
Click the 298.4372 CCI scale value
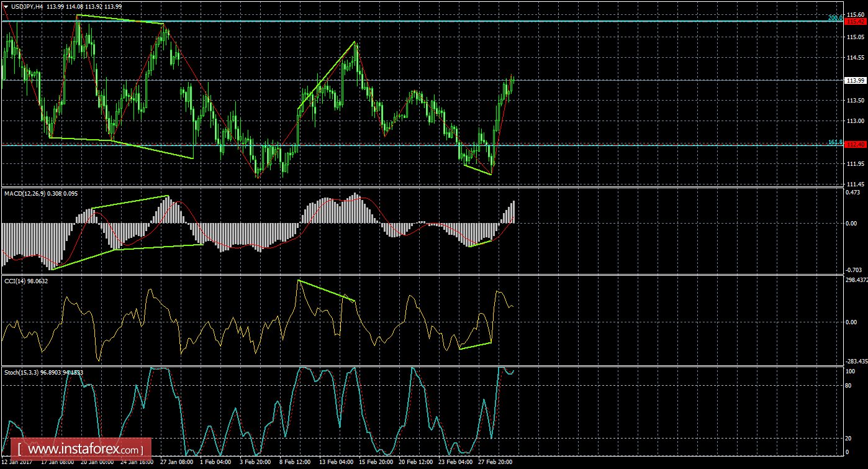click(856, 280)
